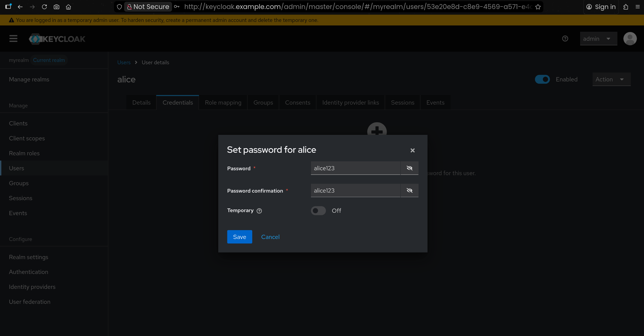Expand the admin user dropdown
This screenshot has width=644, height=336.
pyautogui.click(x=598, y=39)
